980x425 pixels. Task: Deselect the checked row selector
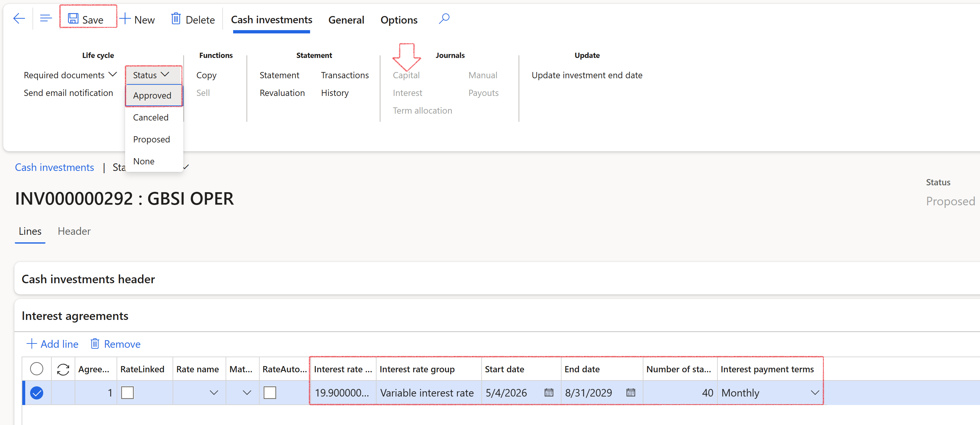[37, 392]
